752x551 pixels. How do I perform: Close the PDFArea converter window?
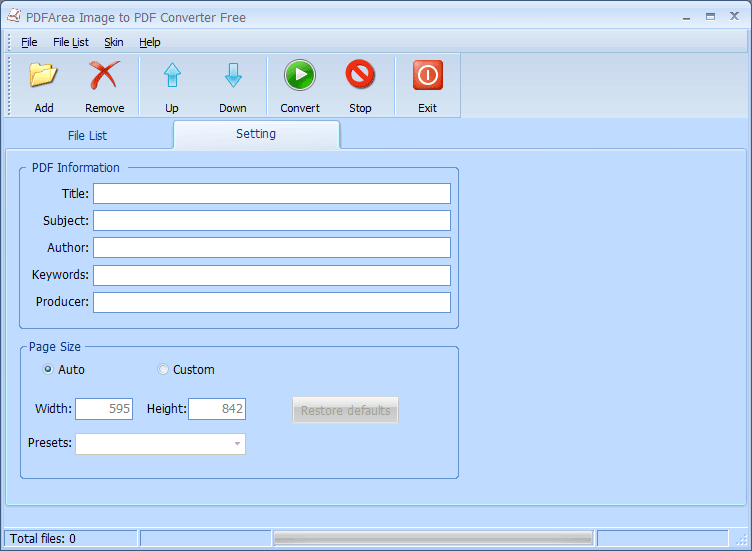734,16
